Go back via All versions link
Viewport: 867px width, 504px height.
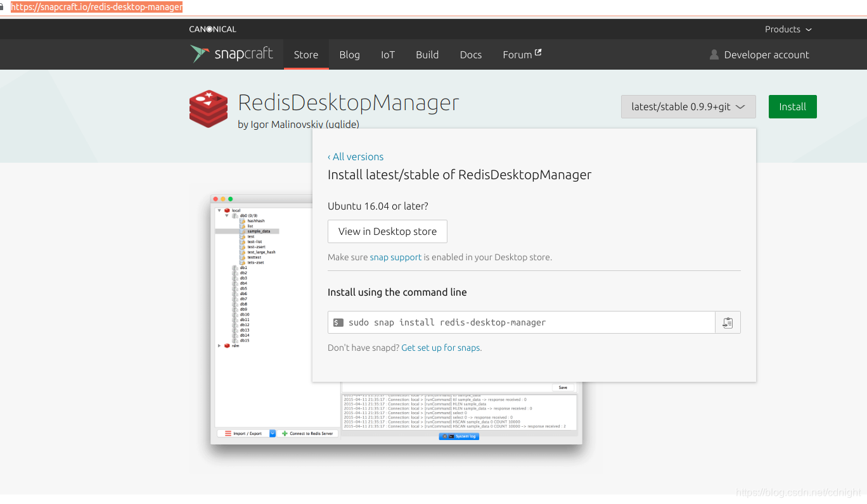pyautogui.click(x=356, y=156)
